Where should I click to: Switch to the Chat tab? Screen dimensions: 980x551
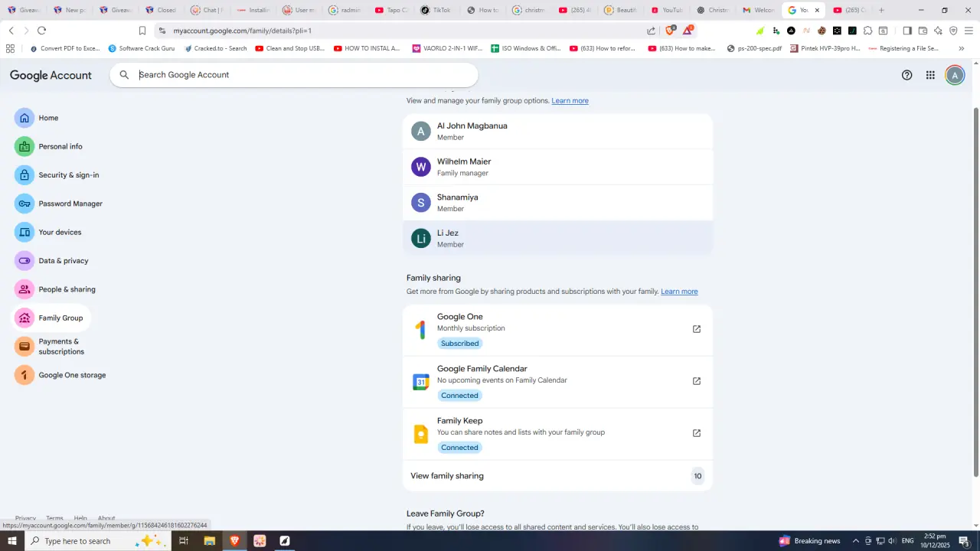pos(207,10)
